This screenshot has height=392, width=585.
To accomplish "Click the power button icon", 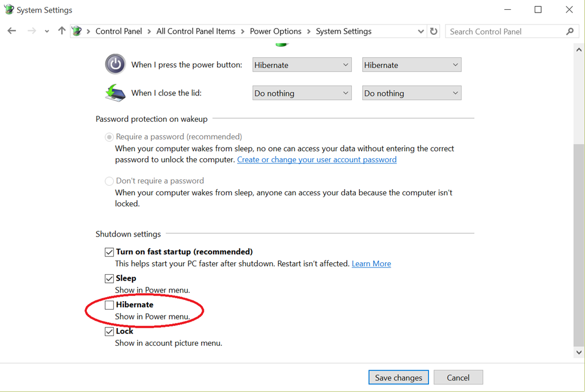I will point(115,64).
